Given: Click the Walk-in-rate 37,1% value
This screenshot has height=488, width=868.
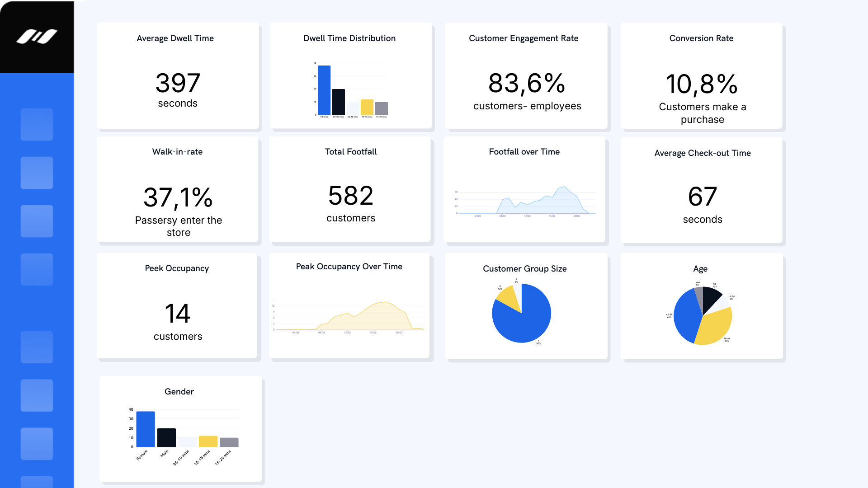Looking at the screenshot, I should [178, 197].
